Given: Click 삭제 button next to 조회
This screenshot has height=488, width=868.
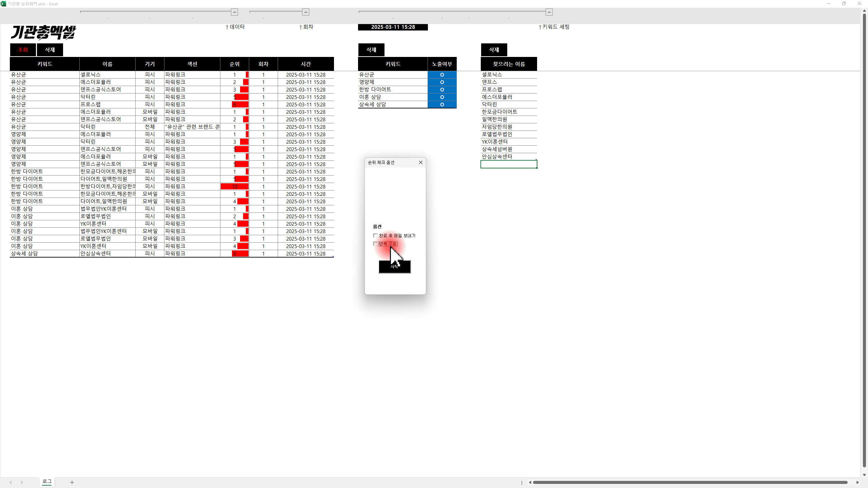Looking at the screenshot, I should point(50,50).
